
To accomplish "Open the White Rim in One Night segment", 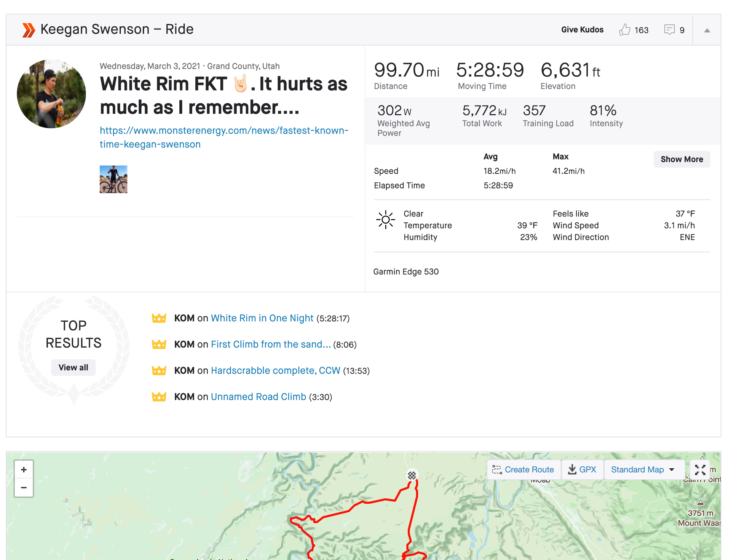I will 262,318.
